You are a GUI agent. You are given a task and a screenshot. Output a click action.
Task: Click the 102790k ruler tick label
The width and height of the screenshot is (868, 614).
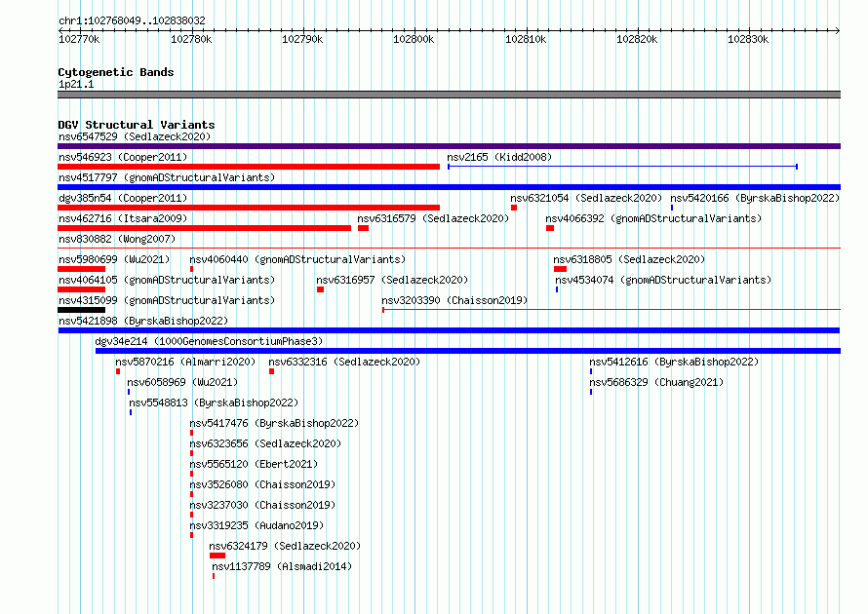pyautogui.click(x=302, y=39)
